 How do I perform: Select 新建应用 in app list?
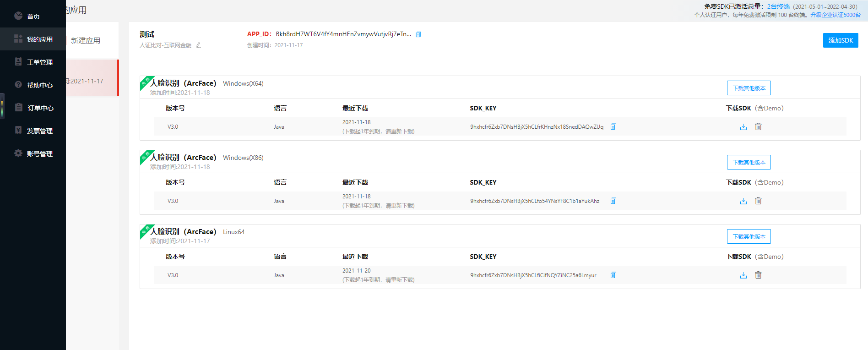[86, 41]
